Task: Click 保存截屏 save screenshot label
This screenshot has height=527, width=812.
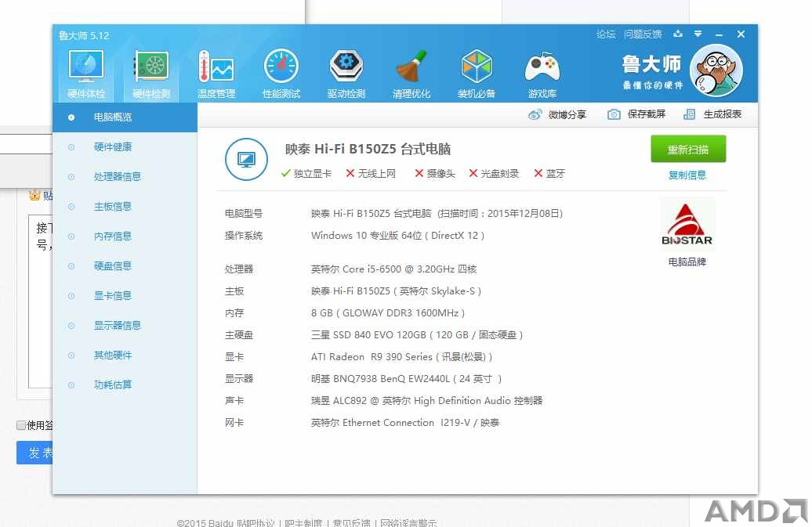Action: click(x=647, y=114)
